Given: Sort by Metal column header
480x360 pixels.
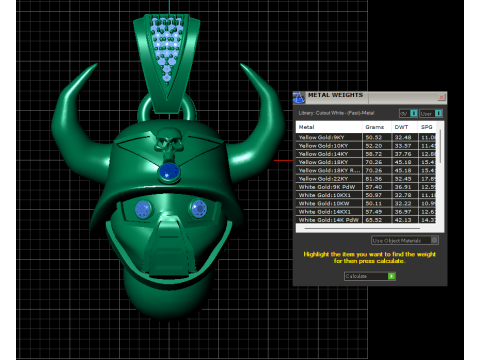Looking at the screenshot, I should [x=329, y=127].
